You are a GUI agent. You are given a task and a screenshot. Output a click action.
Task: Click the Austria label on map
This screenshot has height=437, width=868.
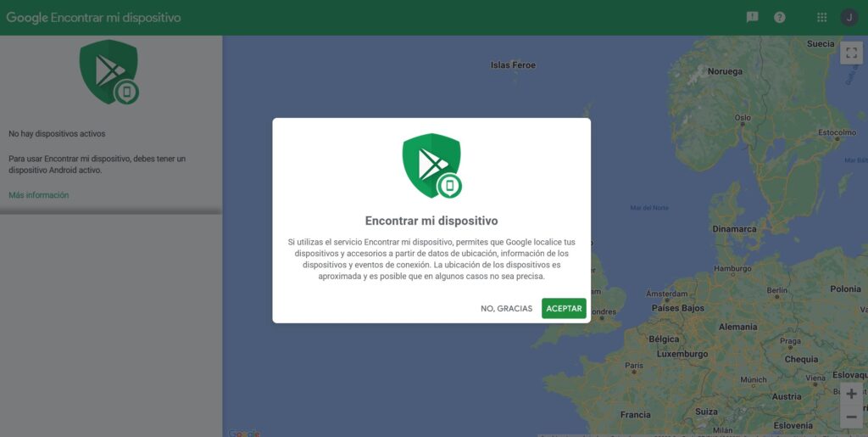[787, 396]
